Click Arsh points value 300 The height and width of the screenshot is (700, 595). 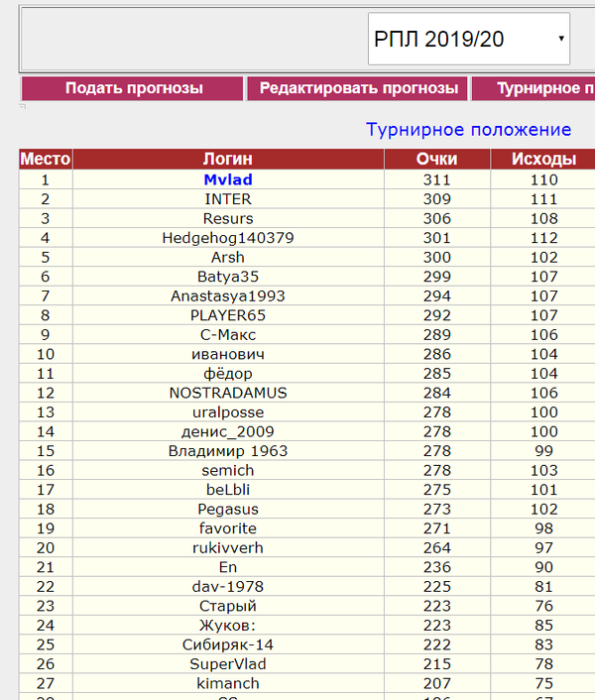click(x=437, y=257)
